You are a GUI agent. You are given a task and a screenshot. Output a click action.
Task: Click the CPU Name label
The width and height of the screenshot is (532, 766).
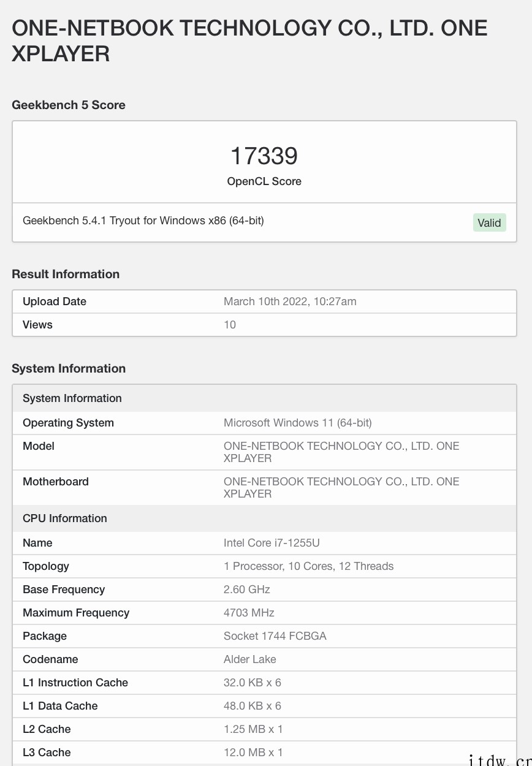click(x=37, y=543)
